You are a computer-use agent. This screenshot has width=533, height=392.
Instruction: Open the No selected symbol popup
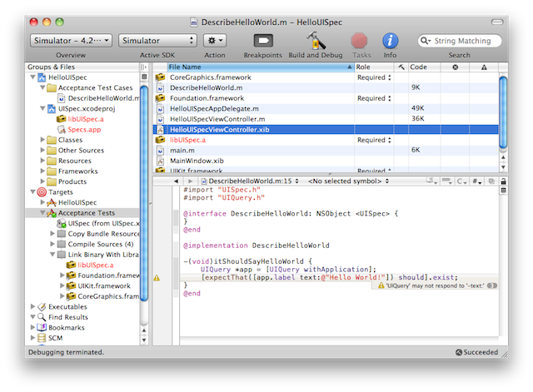tap(348, 181)
